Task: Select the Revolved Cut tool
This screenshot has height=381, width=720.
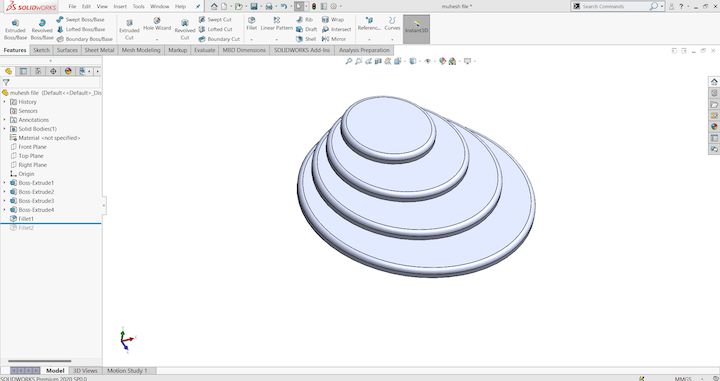Action: click(x=185, y=29)
